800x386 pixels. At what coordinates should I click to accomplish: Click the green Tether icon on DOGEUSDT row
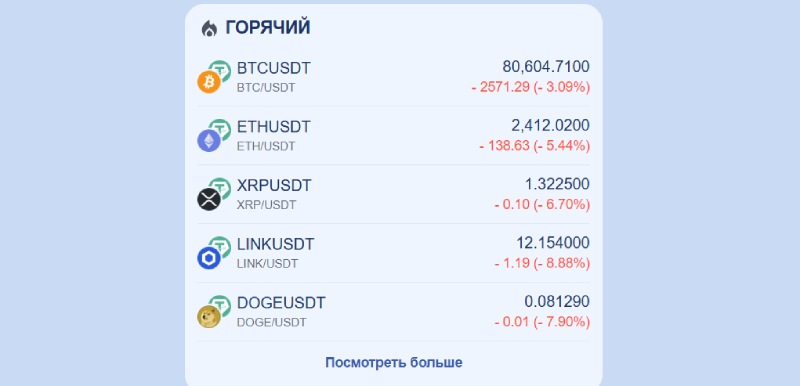[221, 305]
